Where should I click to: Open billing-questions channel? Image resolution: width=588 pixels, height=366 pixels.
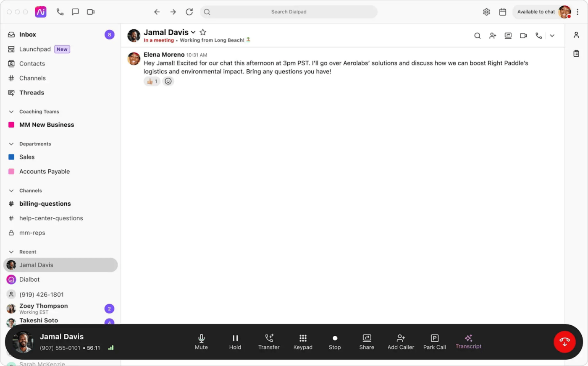(60, 204)
